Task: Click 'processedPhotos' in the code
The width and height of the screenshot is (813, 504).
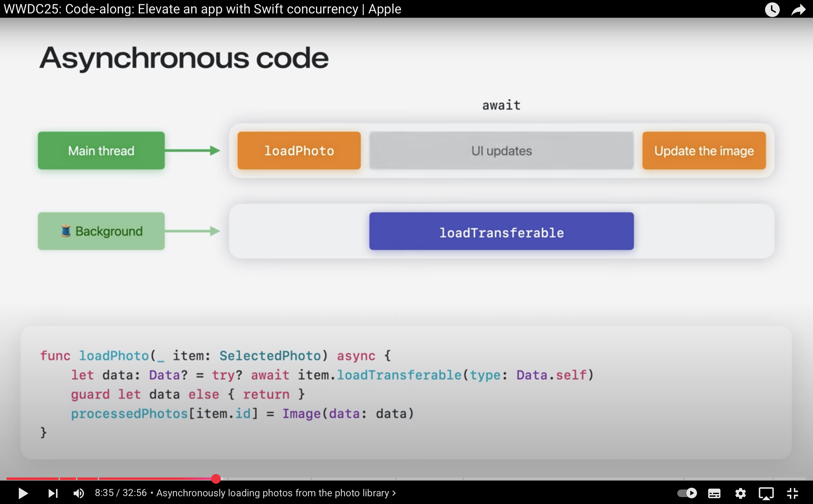Action: coord(129,414)
